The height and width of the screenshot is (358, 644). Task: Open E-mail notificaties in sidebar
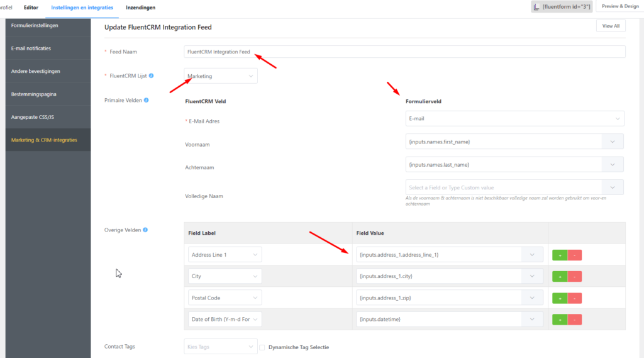coord(31,48)
